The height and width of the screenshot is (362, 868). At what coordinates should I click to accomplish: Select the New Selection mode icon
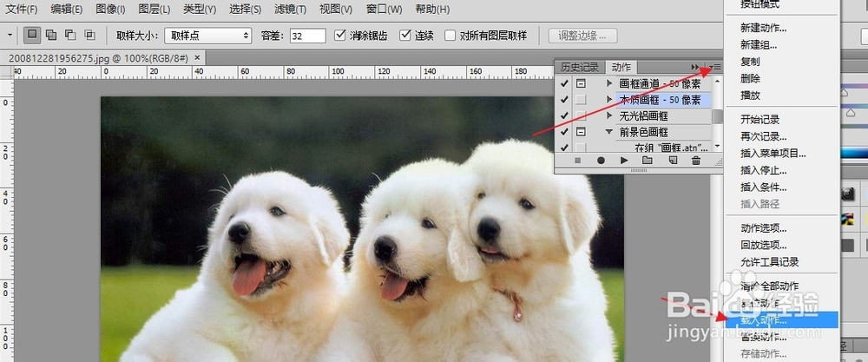pos(33,36)
